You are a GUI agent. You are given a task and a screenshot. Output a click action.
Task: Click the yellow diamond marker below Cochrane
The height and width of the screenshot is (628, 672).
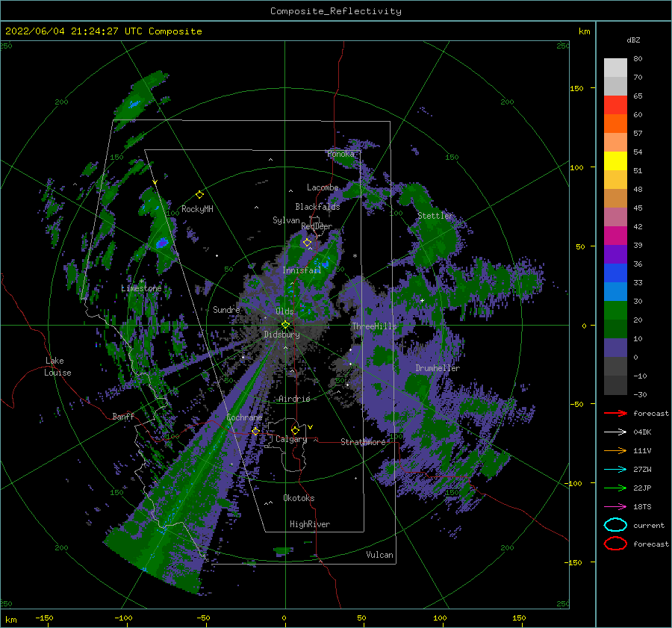255,432
